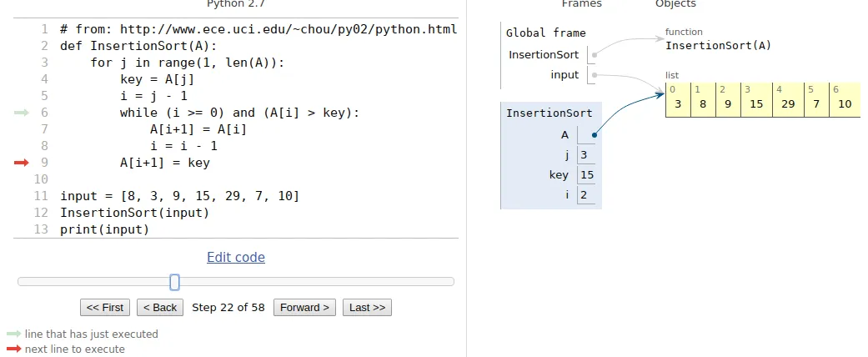868x357 pixels.
Task: Click the red next-line arrow beside line 9
Action: tap(22, 163)
